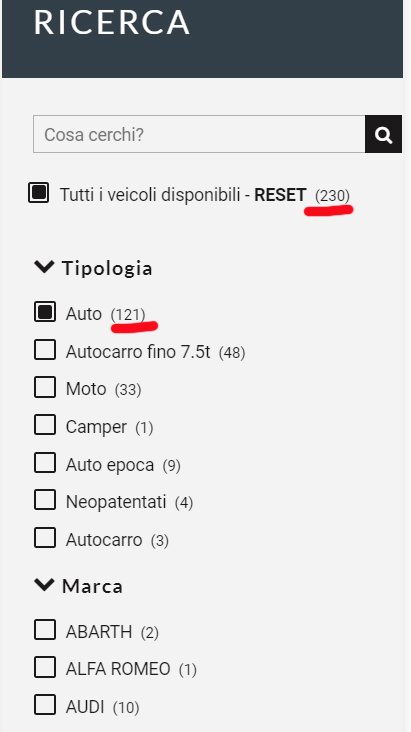Toggle the Tutti i veicoli disponibili checkbox
The height and width of the screenshot is (732, 411).
38,192
